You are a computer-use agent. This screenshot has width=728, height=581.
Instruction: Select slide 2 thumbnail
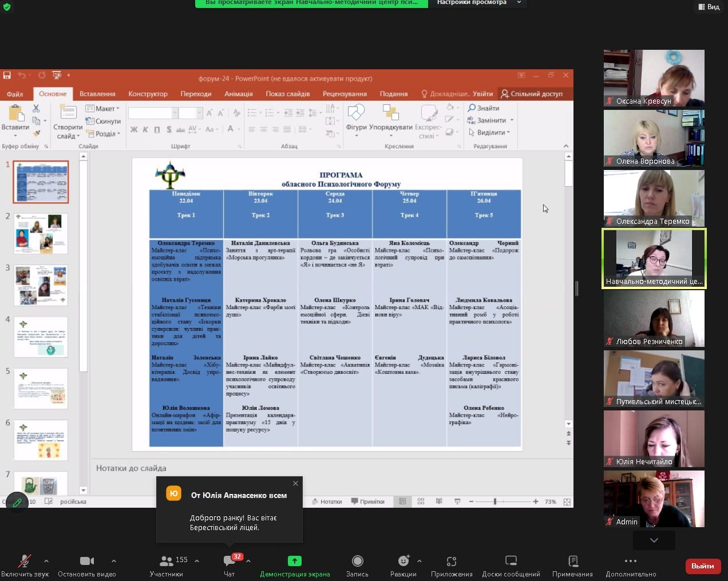click(41, 234)
